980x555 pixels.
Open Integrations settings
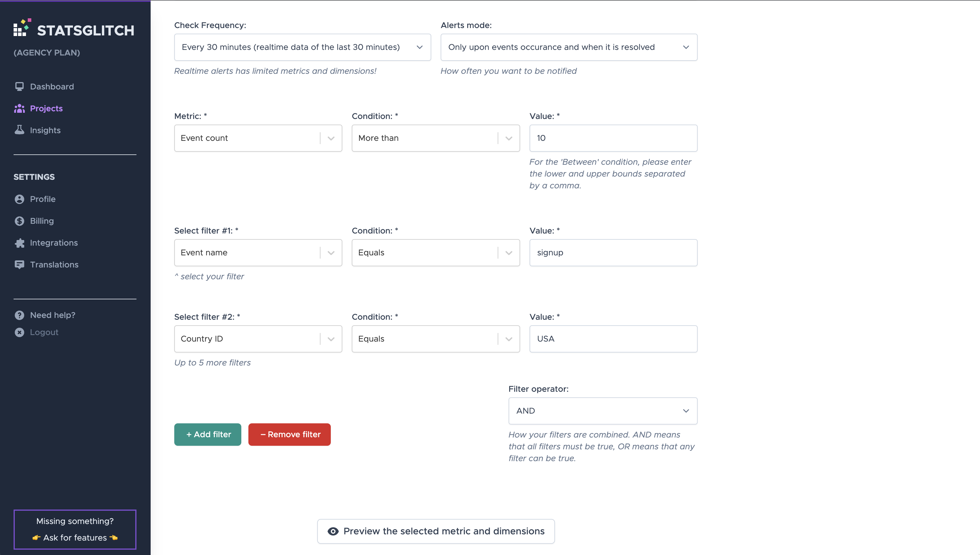pyautogui.click(x=54, y=243)
